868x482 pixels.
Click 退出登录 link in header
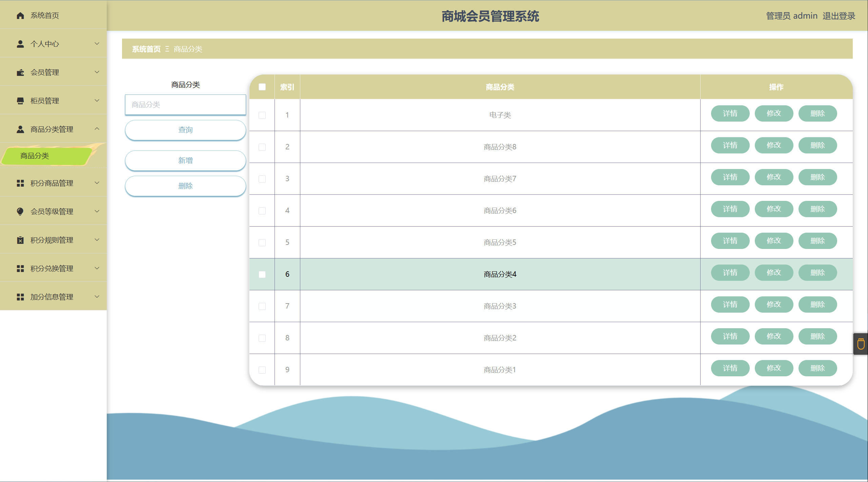[x=839, y=16]
